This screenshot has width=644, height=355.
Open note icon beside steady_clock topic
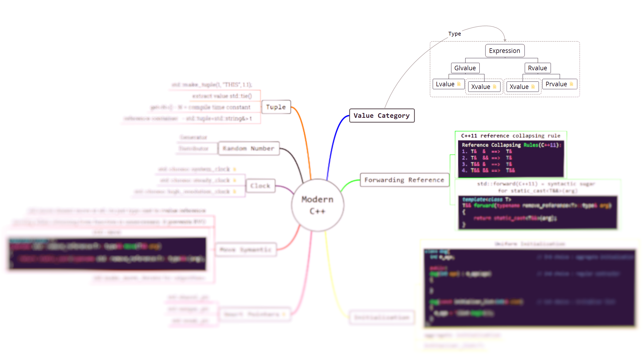tap(234, 181)
